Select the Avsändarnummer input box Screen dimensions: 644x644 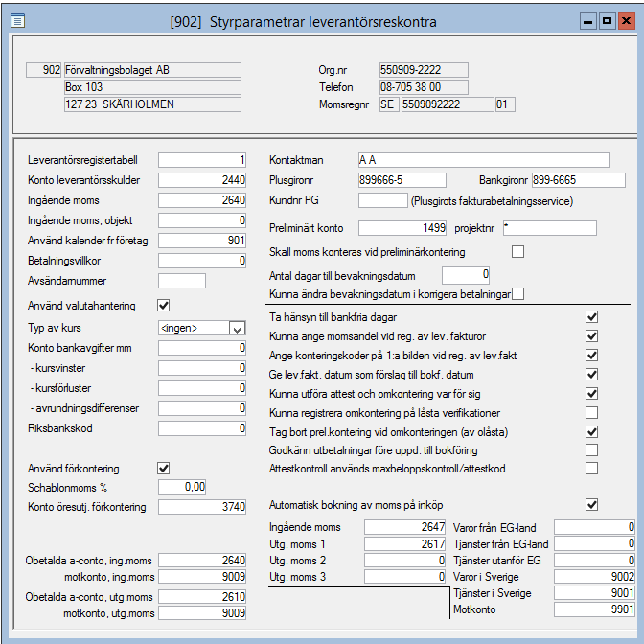click(x=182, y=281)
